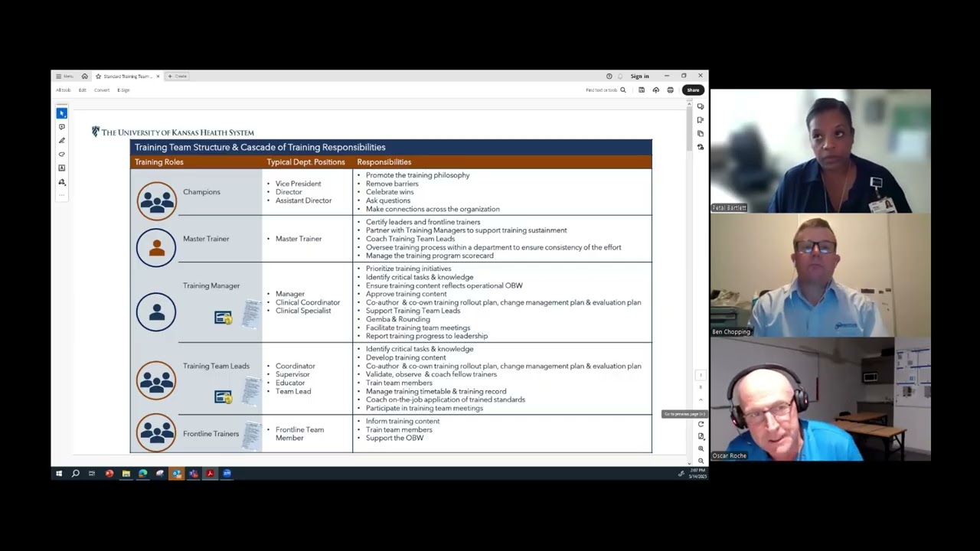Open Windows taskbar Search icon
The height and width of the screenshot is (551, 980).
75,474
